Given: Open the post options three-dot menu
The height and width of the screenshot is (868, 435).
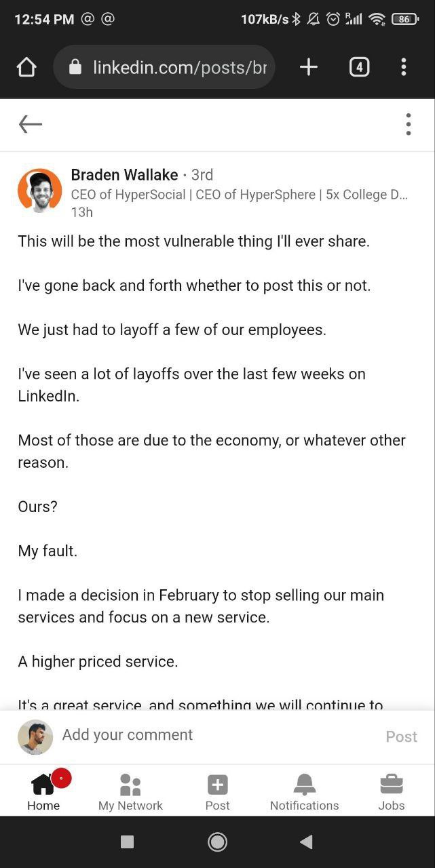Looking at the screenshot, I should pos(408,124).
